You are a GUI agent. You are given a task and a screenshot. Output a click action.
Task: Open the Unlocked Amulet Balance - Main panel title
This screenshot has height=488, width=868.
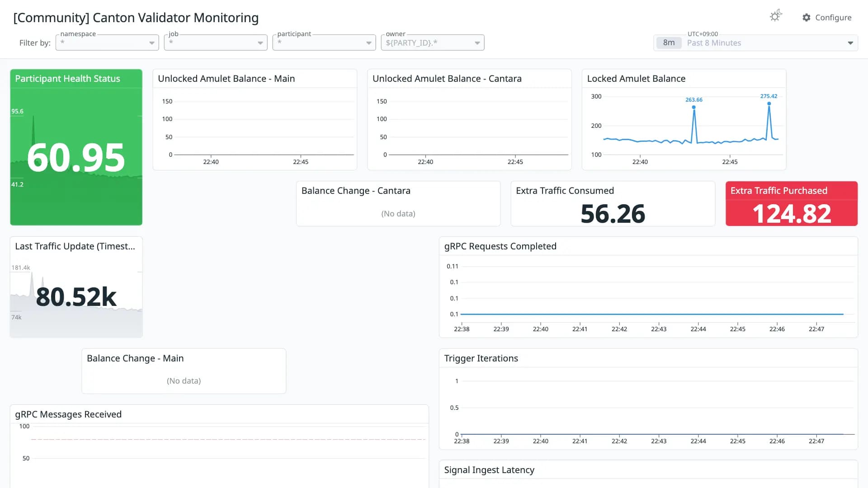(226, 79)
